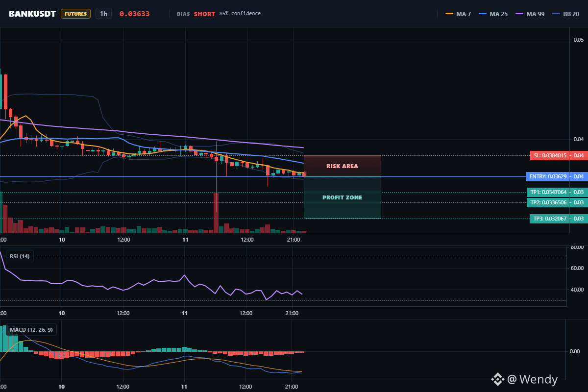The width and height of the screenshot is (588, 392).
Task: Click the 21:00 label under price chart
Action: [x=293, y=240]
